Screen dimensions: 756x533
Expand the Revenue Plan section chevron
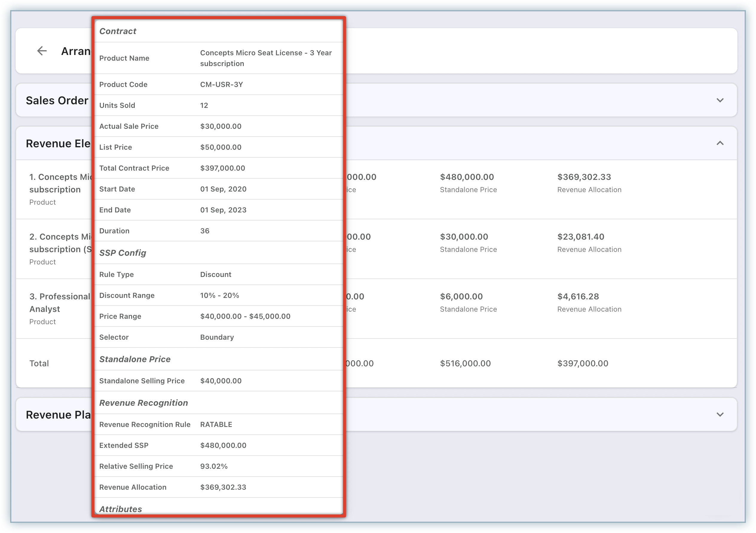click(720, 414)
